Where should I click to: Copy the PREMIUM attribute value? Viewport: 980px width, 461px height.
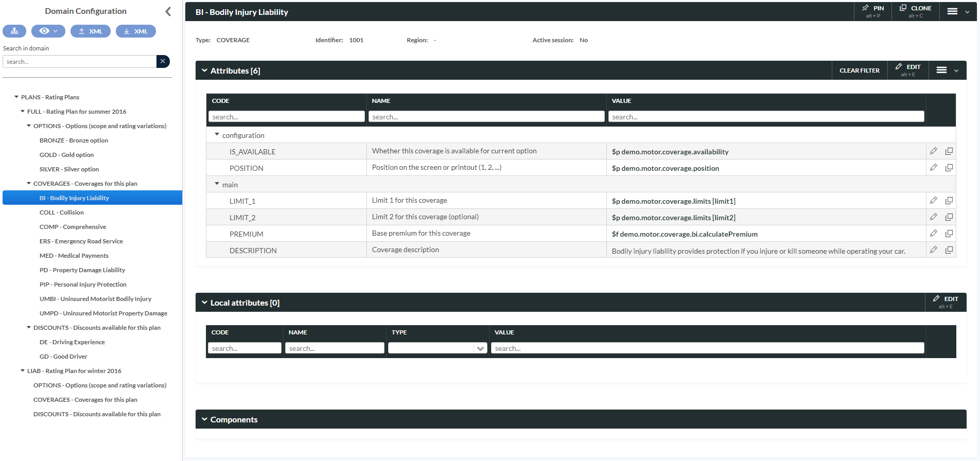pos(949,234)
